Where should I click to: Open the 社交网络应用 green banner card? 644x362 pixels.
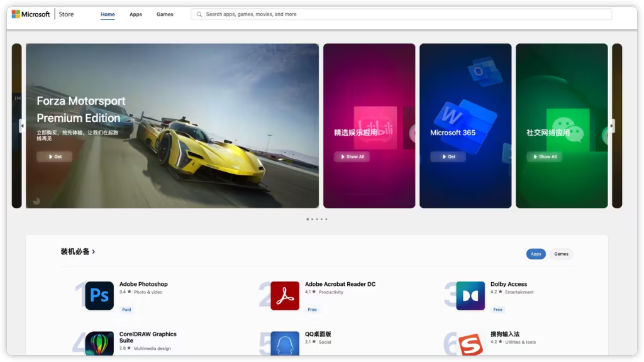[562, 126]
